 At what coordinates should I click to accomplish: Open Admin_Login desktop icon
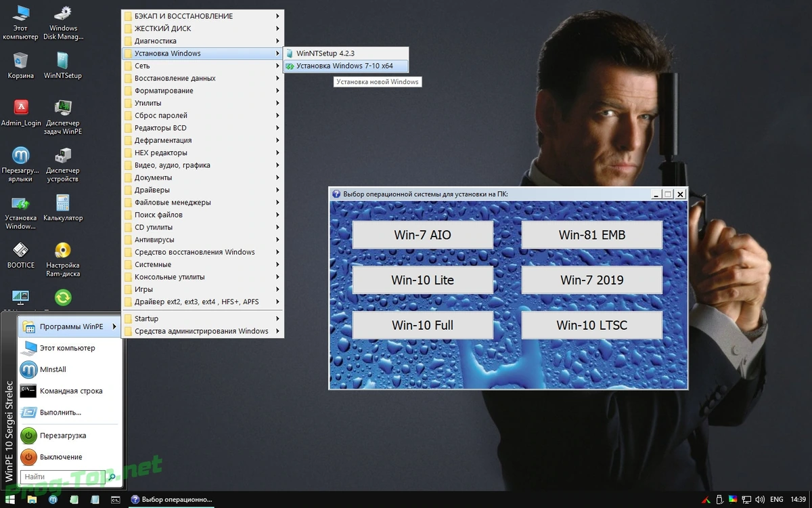pos(21,113)
